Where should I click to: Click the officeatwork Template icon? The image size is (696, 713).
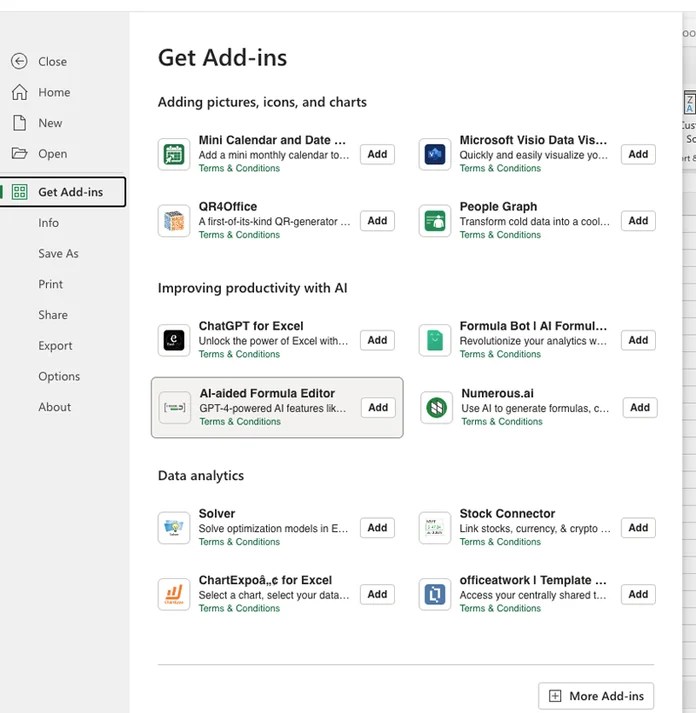pyautogui.click(x=435, y=594)
